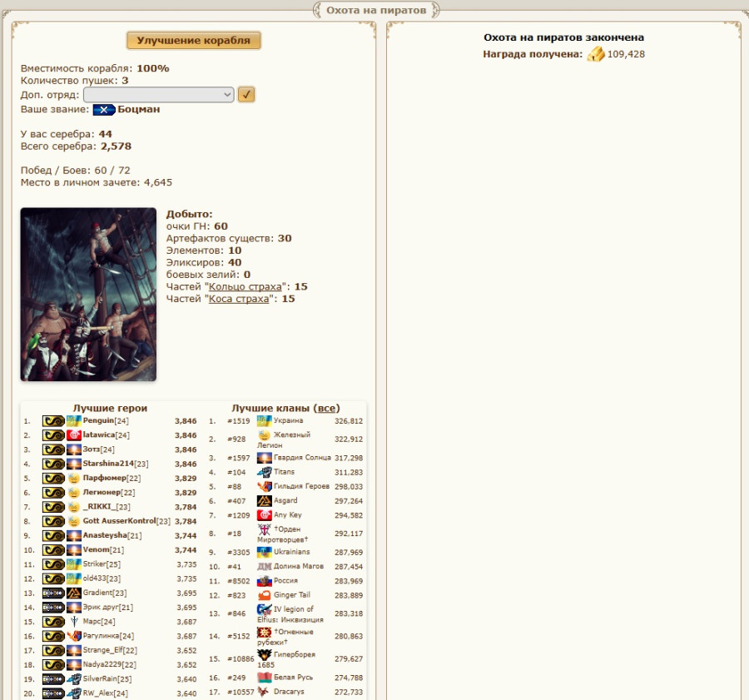The image size is (749, 700).
Task: Click the Гильдия Героев clan icon
Action: (x=264, y=486)
